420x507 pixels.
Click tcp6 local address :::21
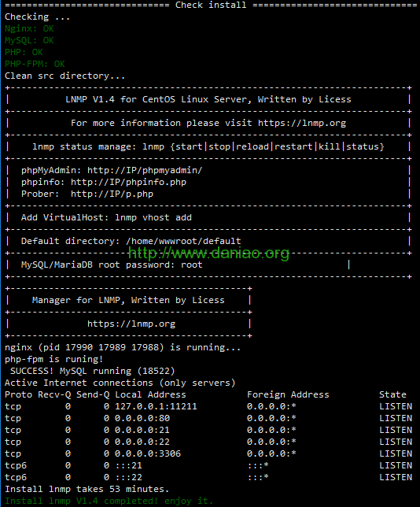click(x=128, y=465)
